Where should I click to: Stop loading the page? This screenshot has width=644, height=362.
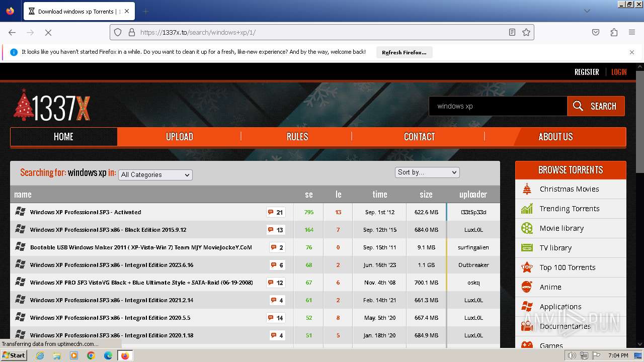[x=48, y=32]
